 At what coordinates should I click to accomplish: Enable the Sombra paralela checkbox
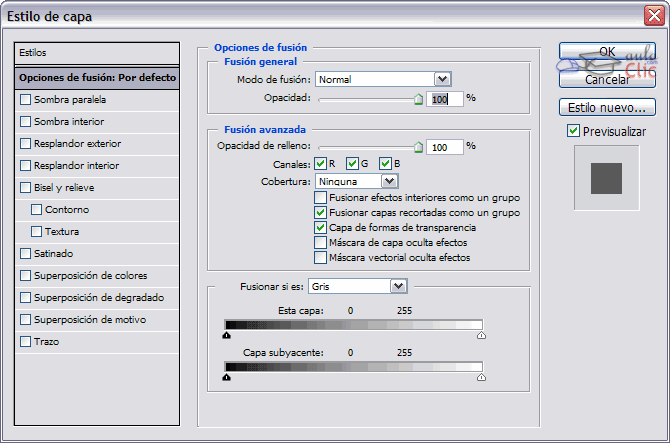pyautogui.click(x=26, y=100)
